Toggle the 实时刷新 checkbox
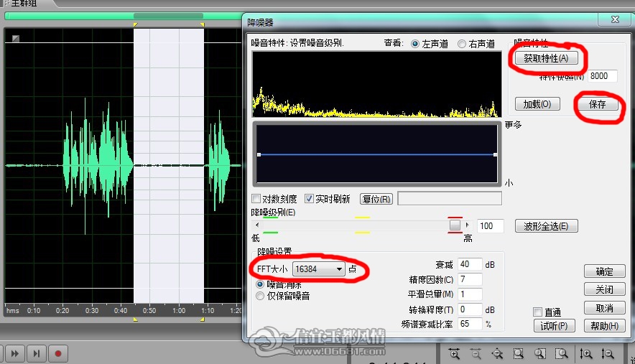The height and width of the screenshot is (364, 635). click(309, 199)
